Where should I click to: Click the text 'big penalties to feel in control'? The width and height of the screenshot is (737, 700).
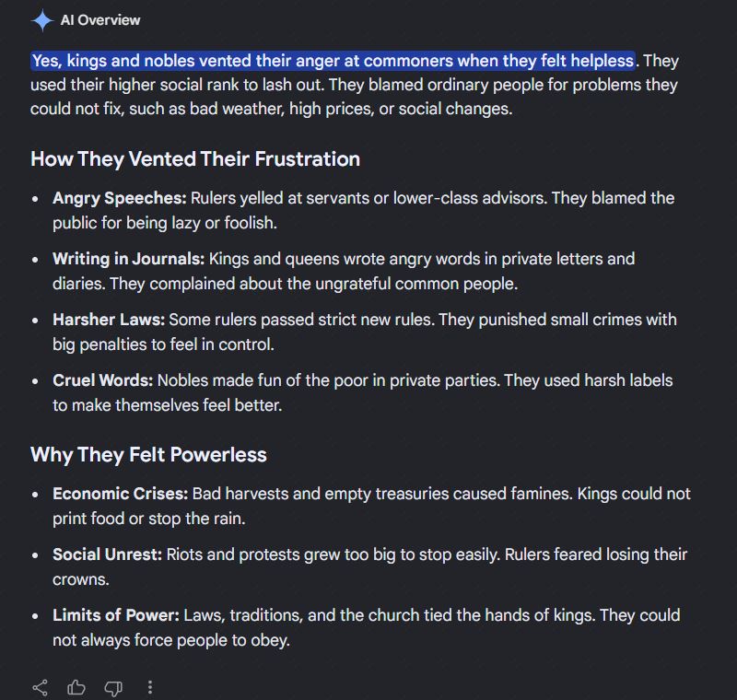coord(162,344)
